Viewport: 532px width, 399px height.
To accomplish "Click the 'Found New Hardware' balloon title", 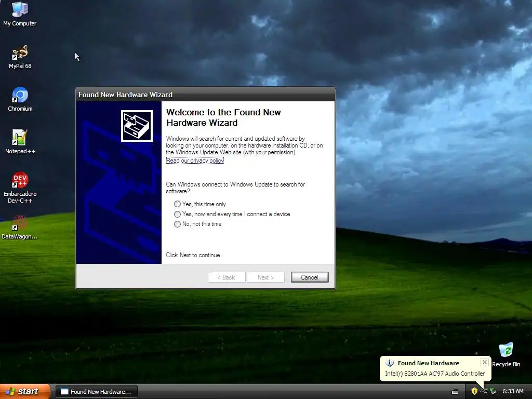I will pos(428,363).
